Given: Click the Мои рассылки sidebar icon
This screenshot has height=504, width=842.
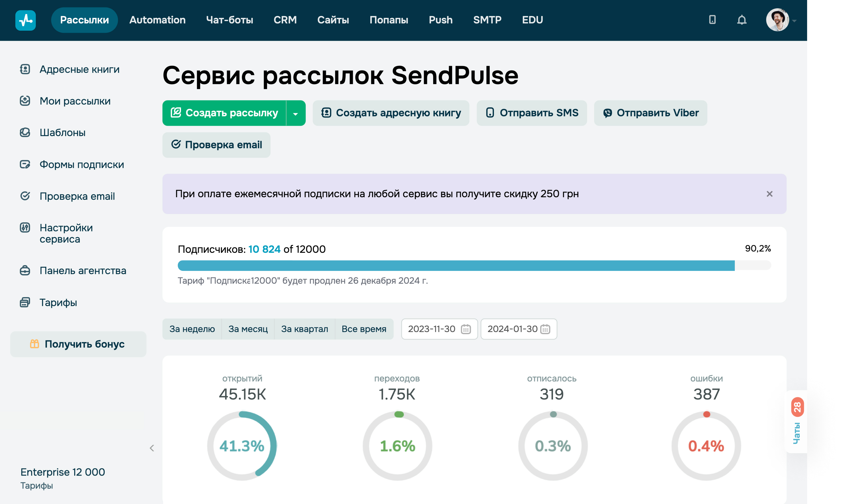Looking at the screenshot, I should (25, 101).
